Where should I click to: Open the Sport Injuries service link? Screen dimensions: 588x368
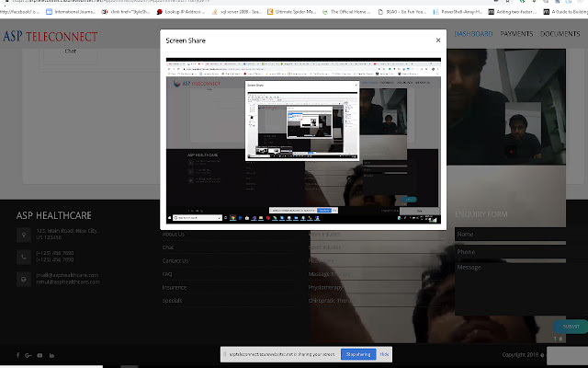pos(324,247)
